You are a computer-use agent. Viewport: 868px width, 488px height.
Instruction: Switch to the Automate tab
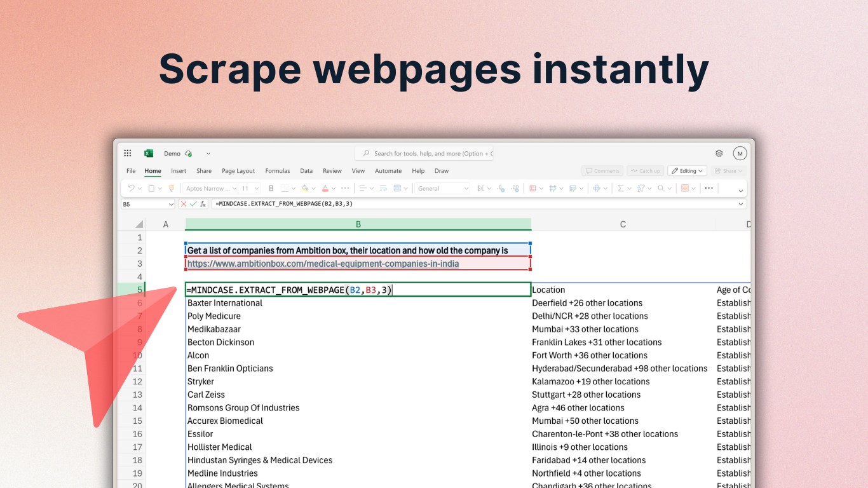388,171
